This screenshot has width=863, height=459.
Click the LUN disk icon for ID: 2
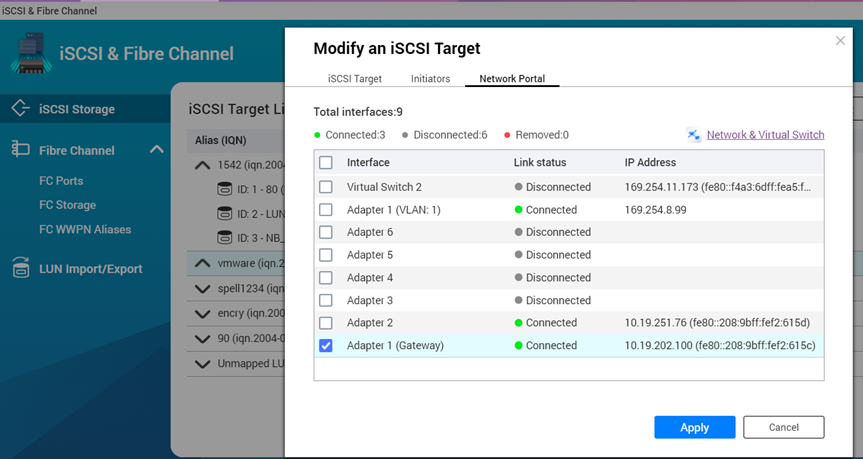(x=225, y=213)
